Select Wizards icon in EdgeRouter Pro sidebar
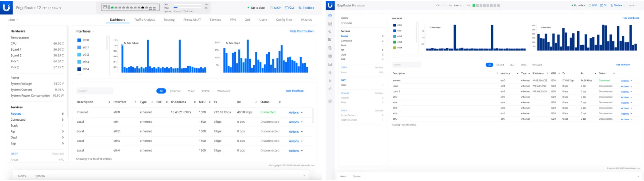The image size is (644, 181). tap(330, 89)
